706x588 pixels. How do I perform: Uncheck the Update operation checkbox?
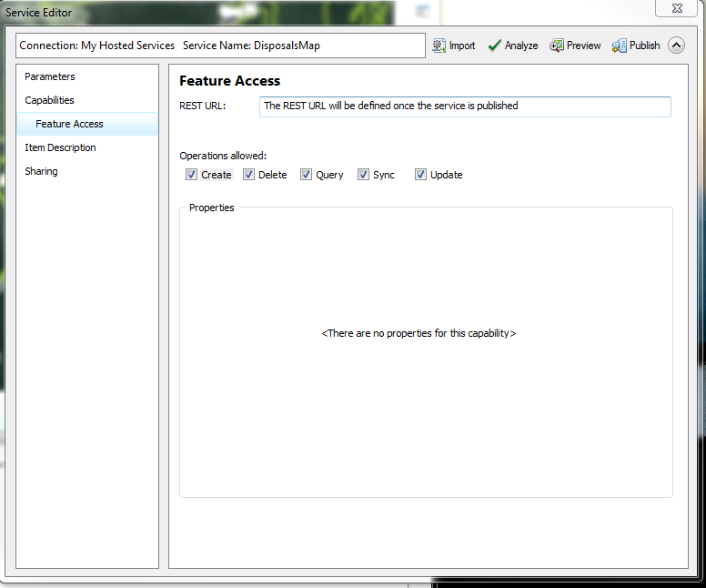[420, 175]
